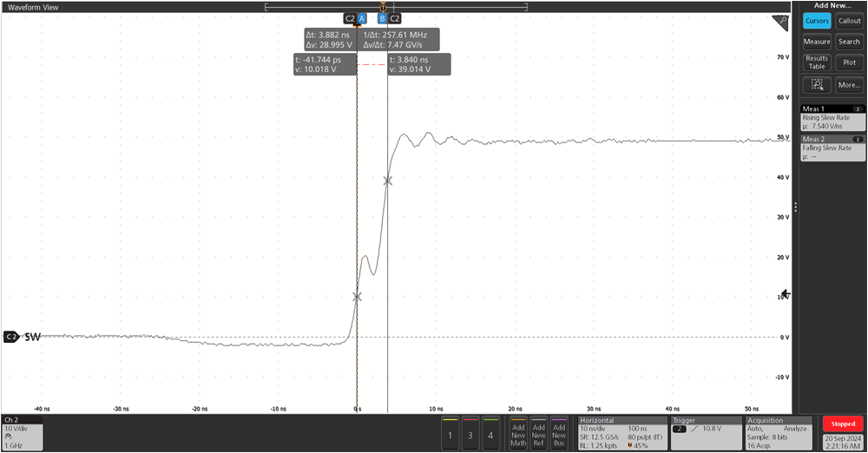Click the C2 SW channel handle badge
The width and height of the screenshot is (868, 453).
pyautogui.click(x=11, y=337)
